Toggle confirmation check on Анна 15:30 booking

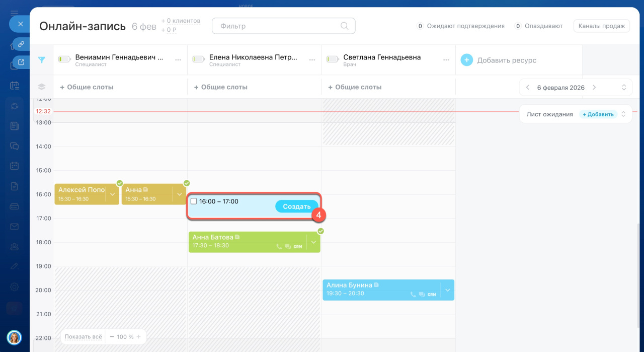(186, 183)
